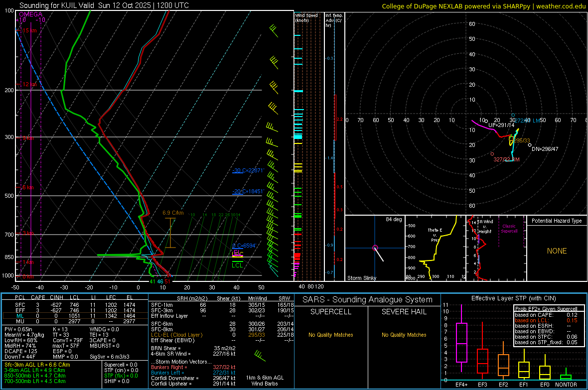
Task: Click the SARS - Sounding Analogue System heading
Action: point(367,299)
